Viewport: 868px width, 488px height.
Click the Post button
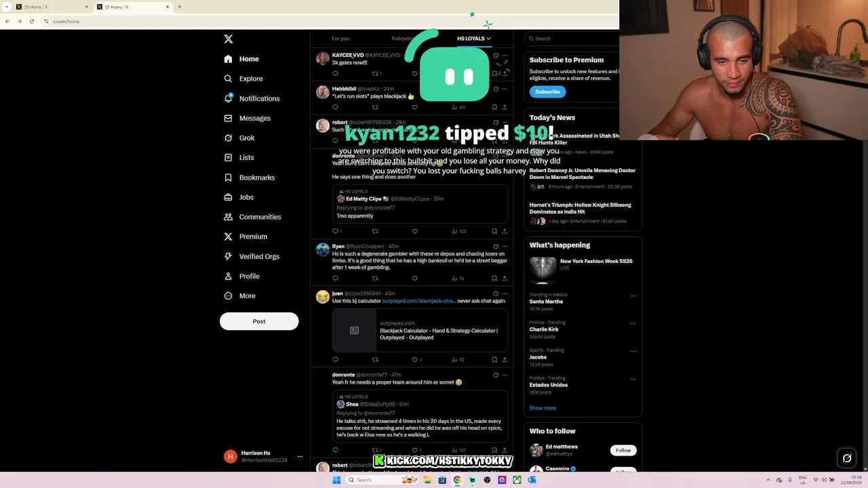(259, 321)
